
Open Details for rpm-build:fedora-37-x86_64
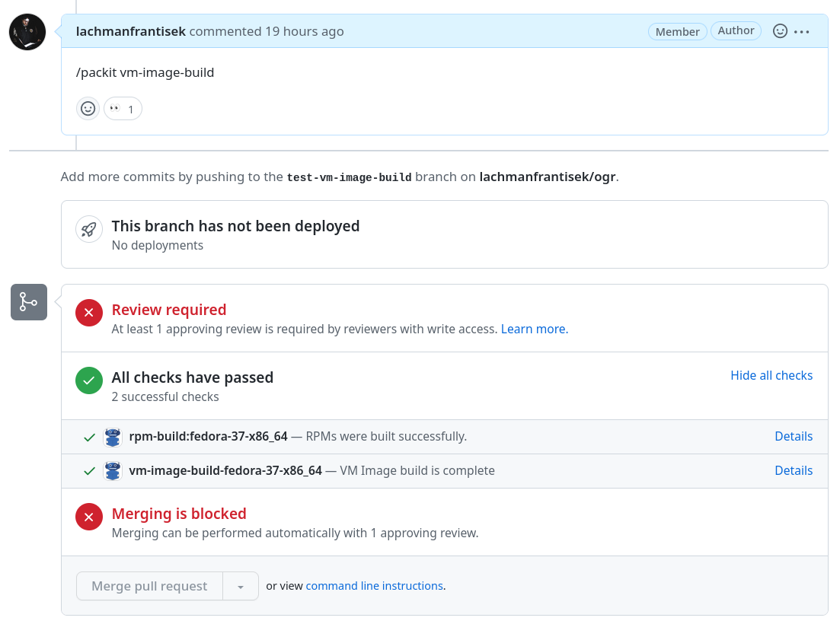793,437
